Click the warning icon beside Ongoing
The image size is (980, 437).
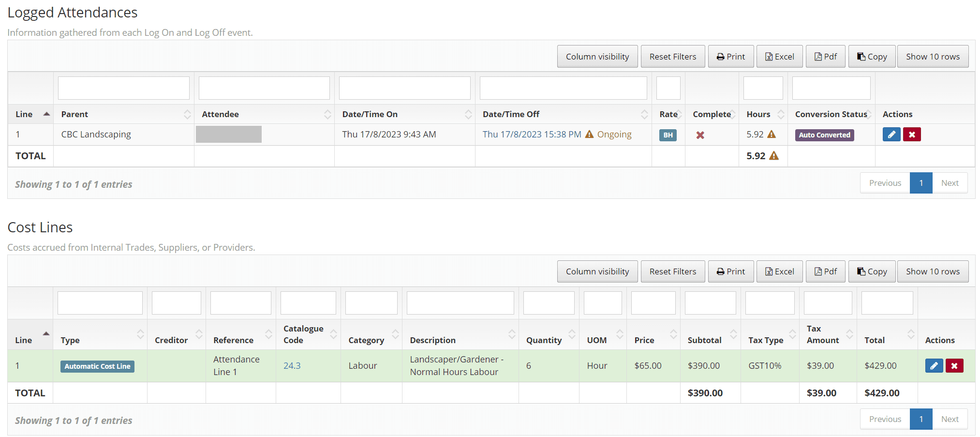[589, 135]
